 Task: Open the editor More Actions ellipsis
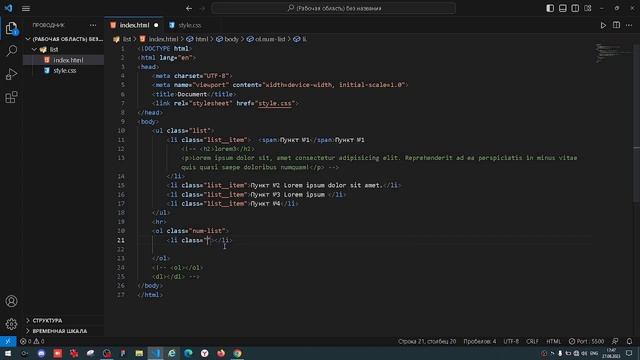(x=629, y=25)
